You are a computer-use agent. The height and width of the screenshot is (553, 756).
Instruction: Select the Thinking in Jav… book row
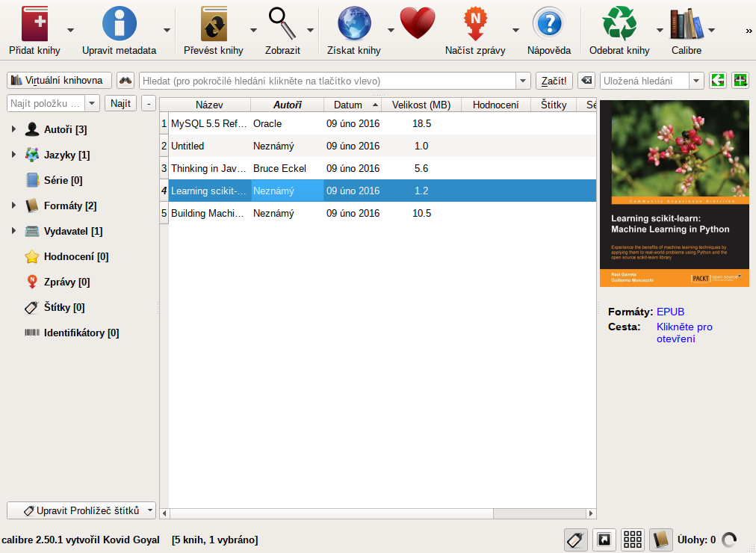(382, 168)
